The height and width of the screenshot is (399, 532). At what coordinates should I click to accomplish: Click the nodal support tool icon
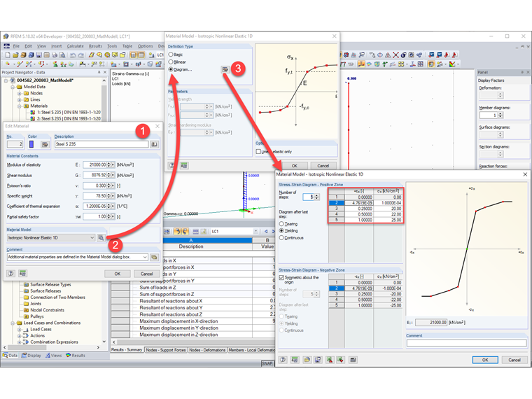pyautogui.click(x=55, y=64)
